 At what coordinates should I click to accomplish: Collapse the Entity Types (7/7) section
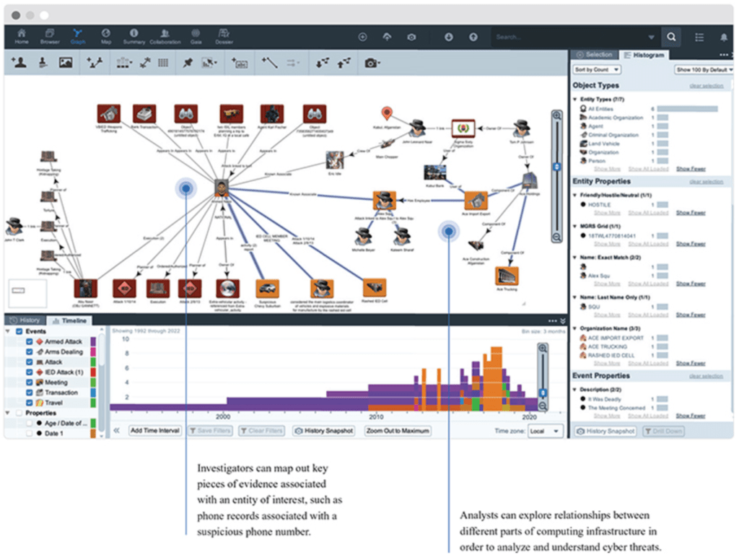click(575, 100)
